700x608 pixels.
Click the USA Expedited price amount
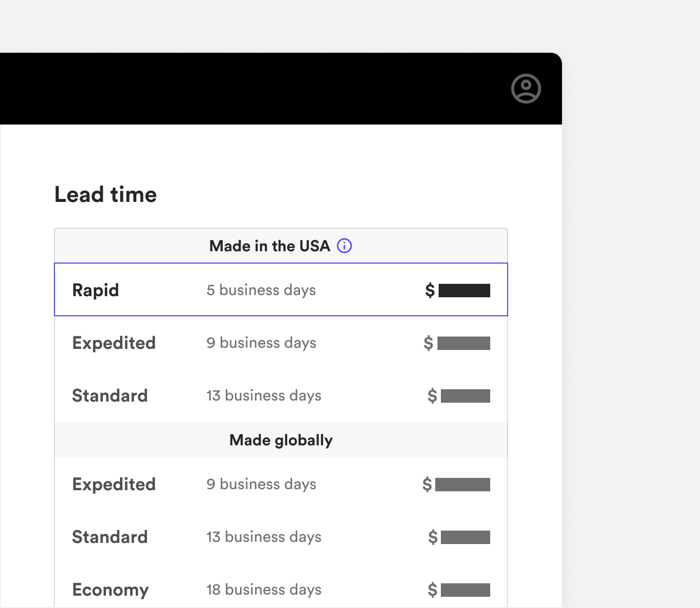pyautogui.click(x=457, y=343)
